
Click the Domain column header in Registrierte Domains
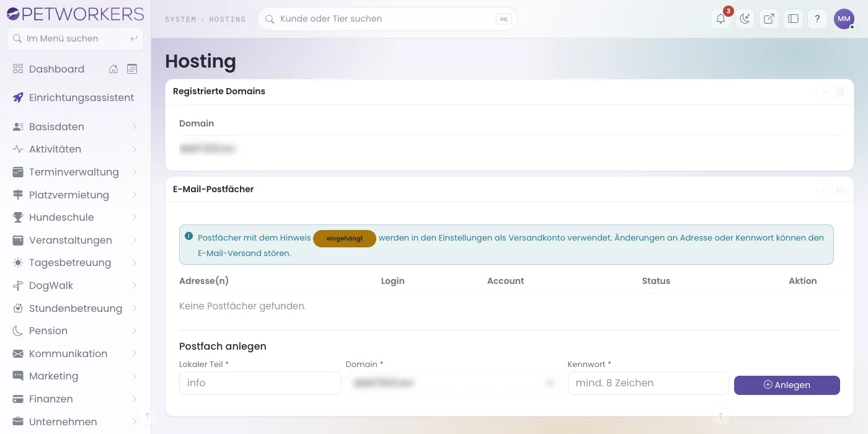[197, 123]
